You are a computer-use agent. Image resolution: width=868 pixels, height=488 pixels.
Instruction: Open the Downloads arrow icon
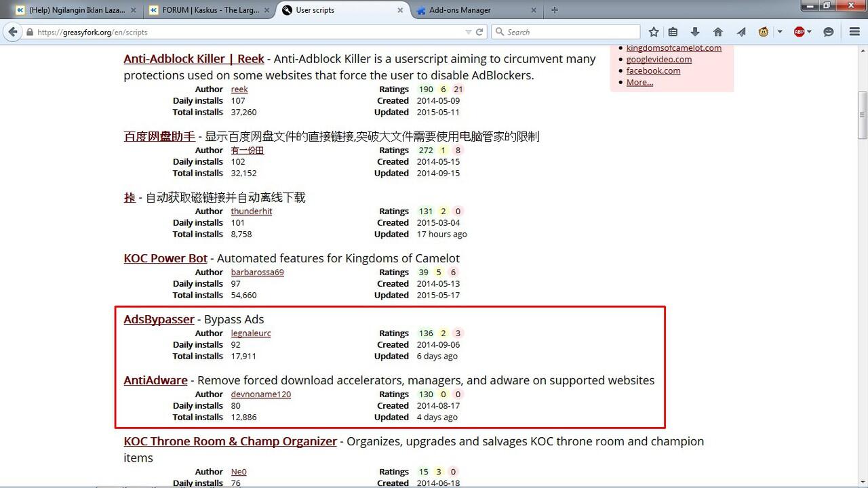695,32
